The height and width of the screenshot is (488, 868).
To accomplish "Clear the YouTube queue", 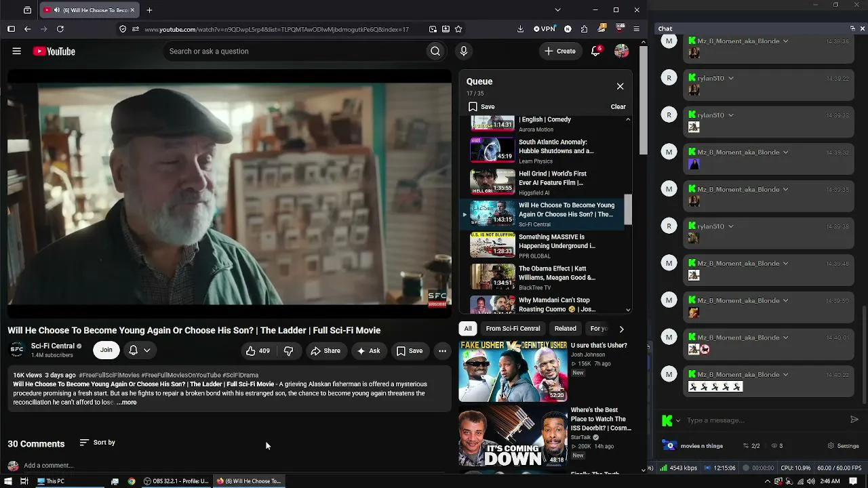I will [618, 106].
